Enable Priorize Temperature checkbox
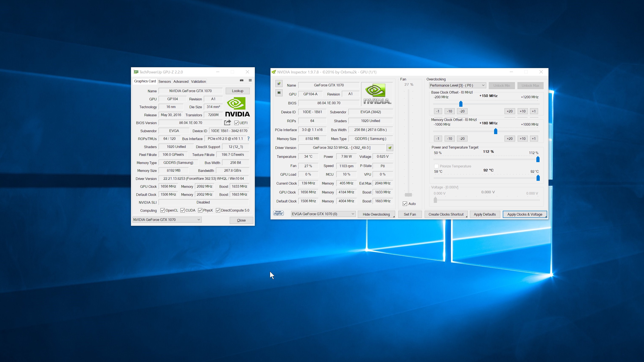The height and width of the screenshot is (362, 644). click(436, 166)
